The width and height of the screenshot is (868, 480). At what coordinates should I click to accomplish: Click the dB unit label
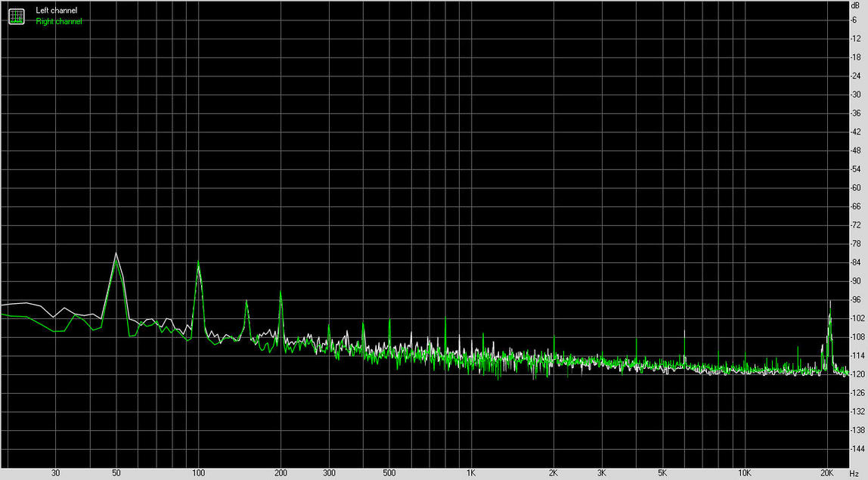(855, 5)
